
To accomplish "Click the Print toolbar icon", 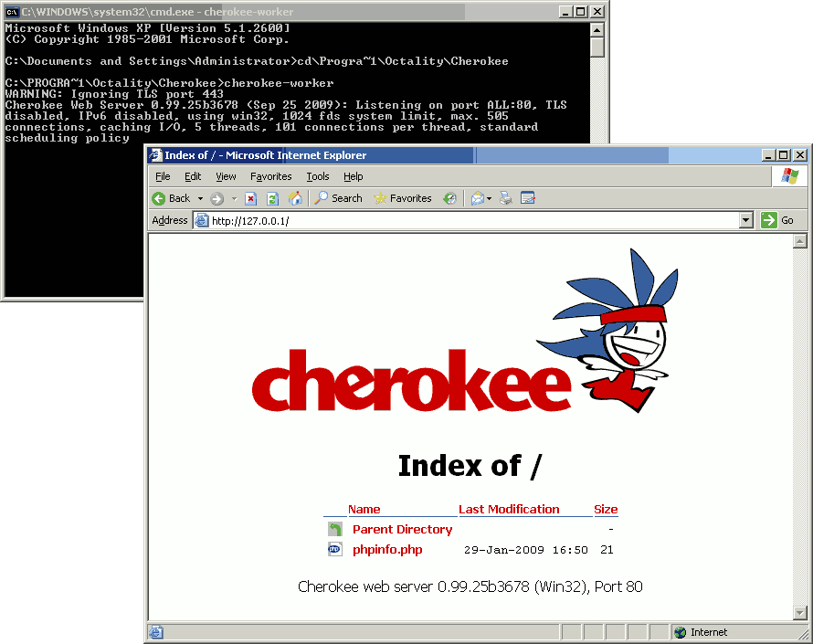I will [x=507, y=198].
